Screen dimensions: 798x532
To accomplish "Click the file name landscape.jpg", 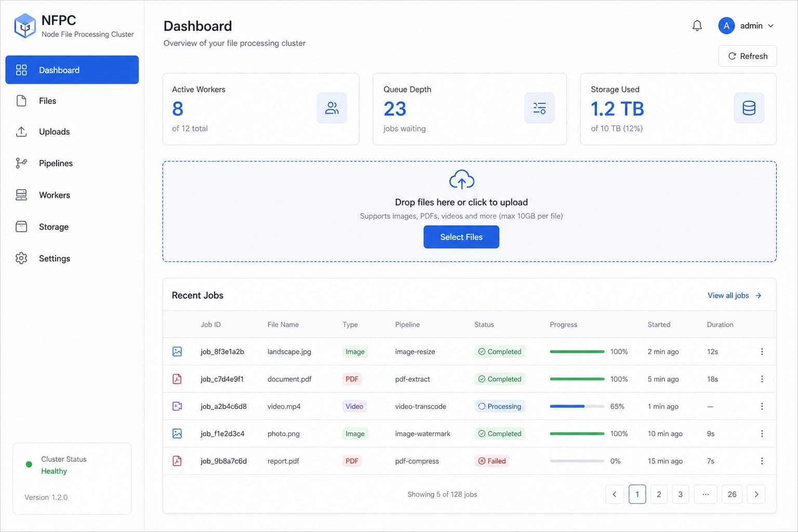I will point(289,352).
